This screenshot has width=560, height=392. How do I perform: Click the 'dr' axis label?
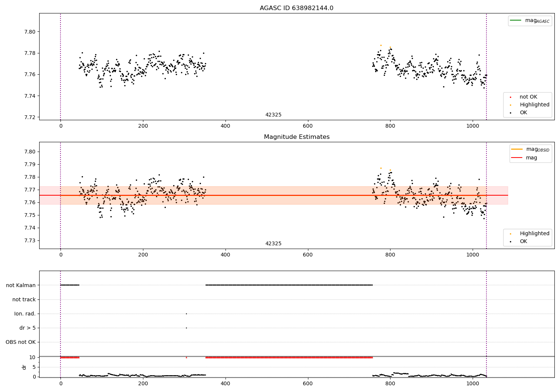point(24,367)
